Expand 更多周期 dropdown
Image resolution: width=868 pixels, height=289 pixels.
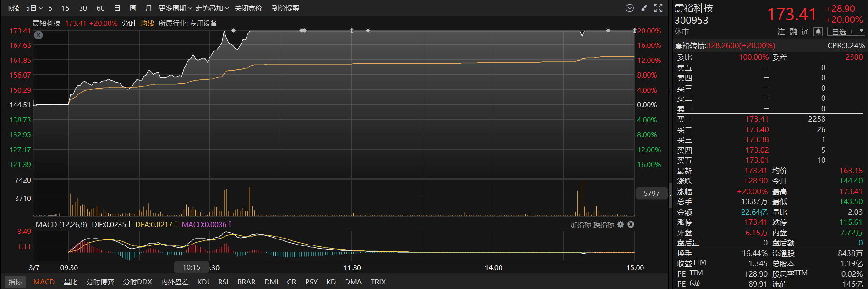[175, 8]
